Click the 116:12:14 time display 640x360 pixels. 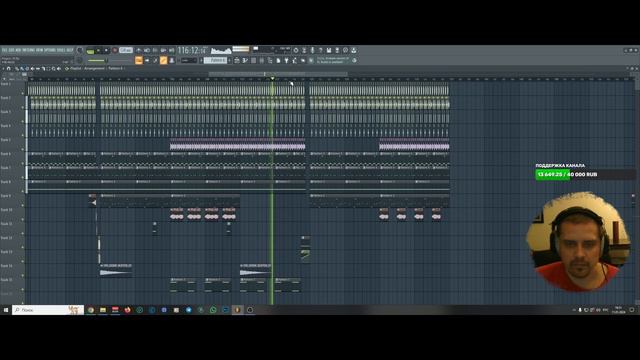click(x=193, y=51)
